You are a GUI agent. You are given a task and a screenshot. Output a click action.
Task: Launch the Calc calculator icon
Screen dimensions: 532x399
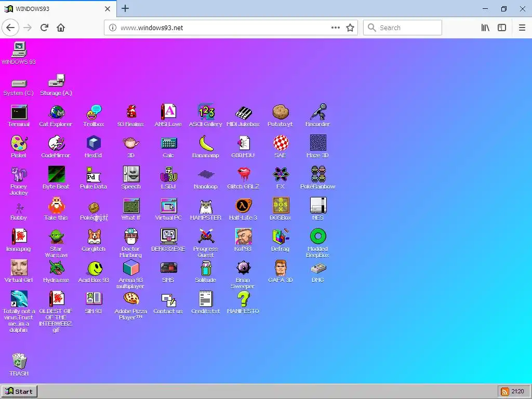click(168, 143)
